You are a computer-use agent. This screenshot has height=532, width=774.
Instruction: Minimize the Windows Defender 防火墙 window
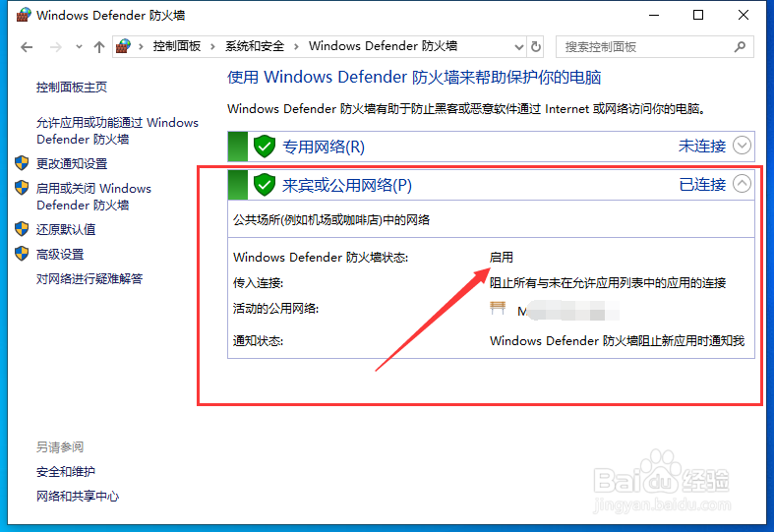coord(654,16)
